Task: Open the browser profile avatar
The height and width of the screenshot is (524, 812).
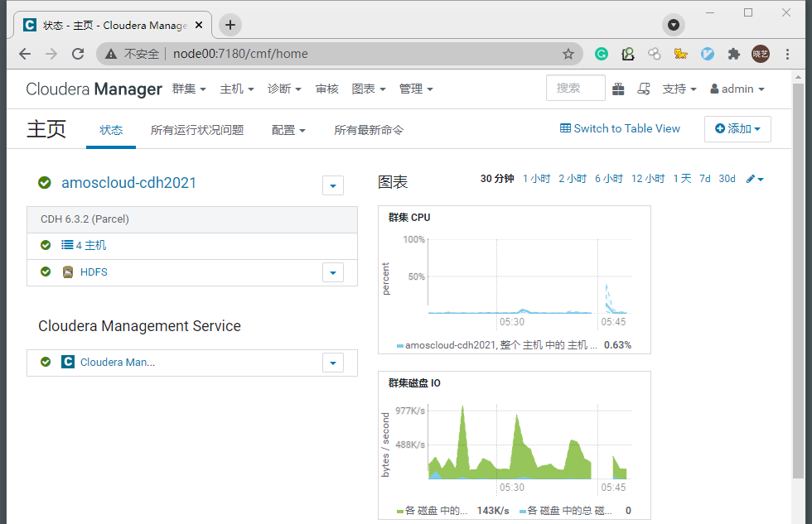Action: click(x=761, y=54)
